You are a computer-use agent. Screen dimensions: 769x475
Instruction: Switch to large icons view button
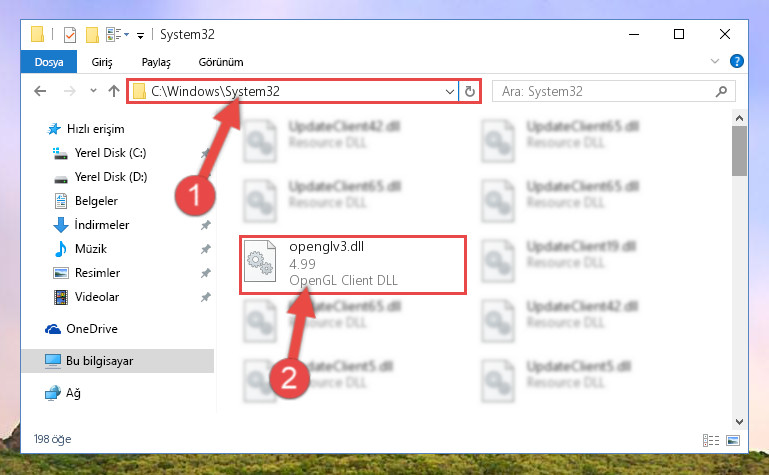coord(733,440)
